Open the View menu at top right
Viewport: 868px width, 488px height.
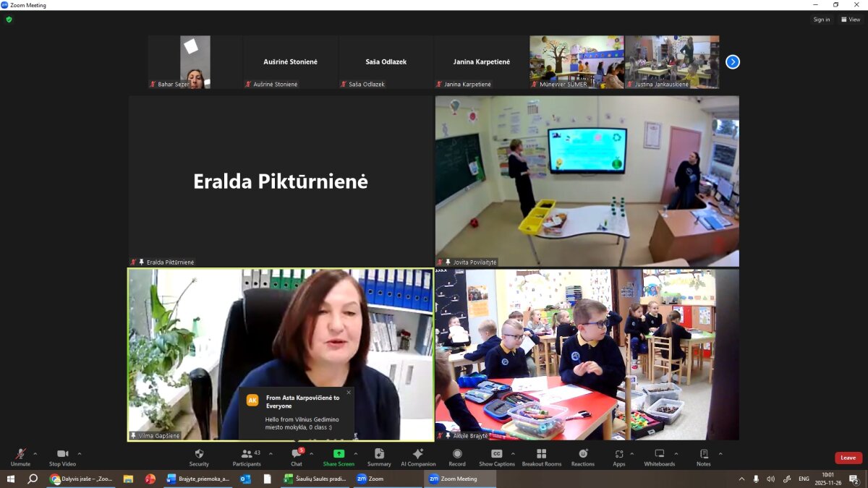click(x=851, y=20)
